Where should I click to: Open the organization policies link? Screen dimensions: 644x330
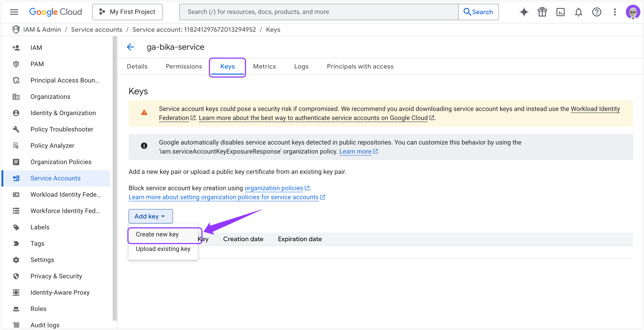click(274, 188)
